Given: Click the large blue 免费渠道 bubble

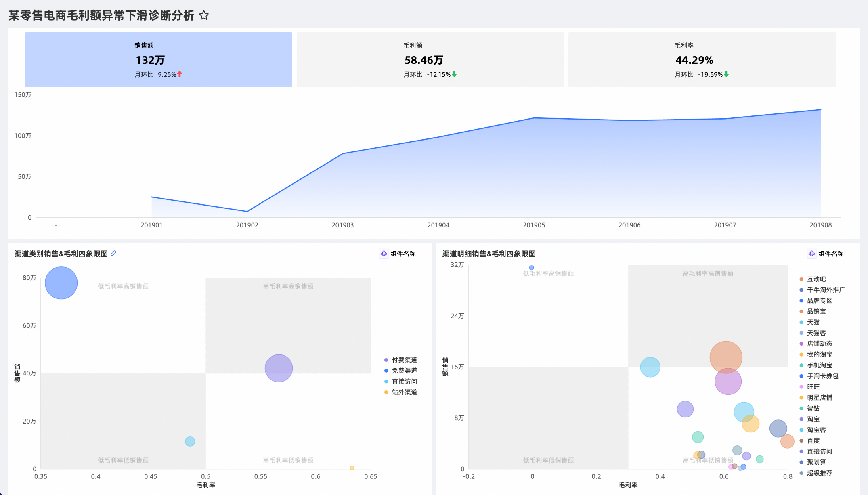Looking at the screenshot, I should coord(61,283).
